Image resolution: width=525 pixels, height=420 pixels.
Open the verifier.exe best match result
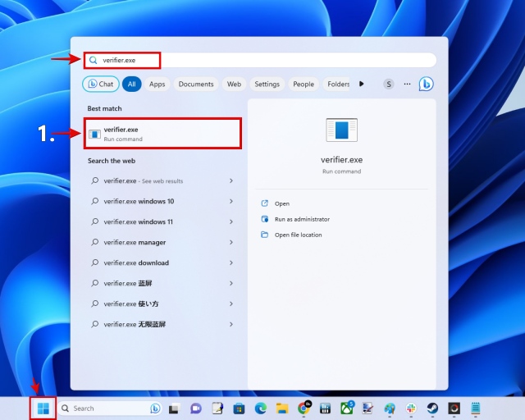pos(162,134)
